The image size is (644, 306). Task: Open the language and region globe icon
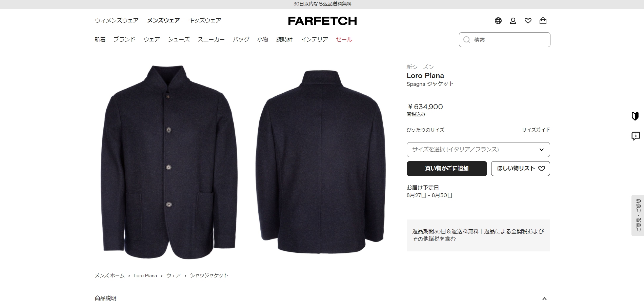[x=498, y=21]
